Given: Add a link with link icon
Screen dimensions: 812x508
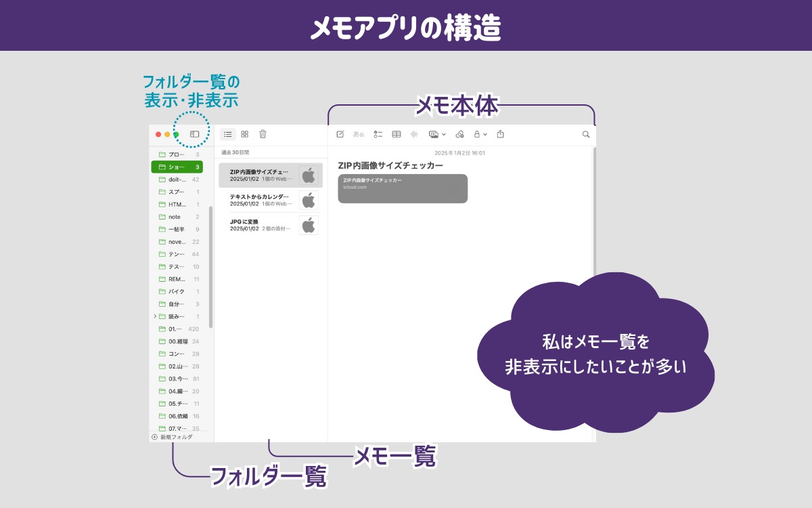Looking at the screenshot, I should tap(460, 134).
